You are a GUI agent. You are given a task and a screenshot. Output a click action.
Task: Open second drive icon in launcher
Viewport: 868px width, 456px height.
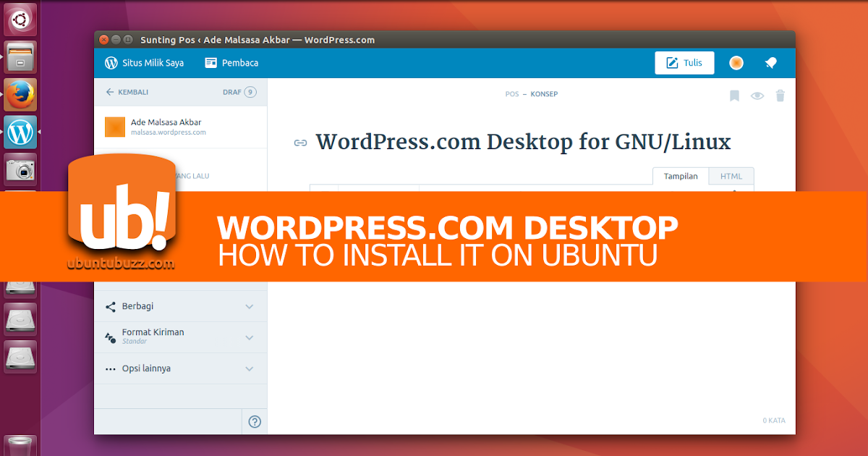(x=20, y=319)
